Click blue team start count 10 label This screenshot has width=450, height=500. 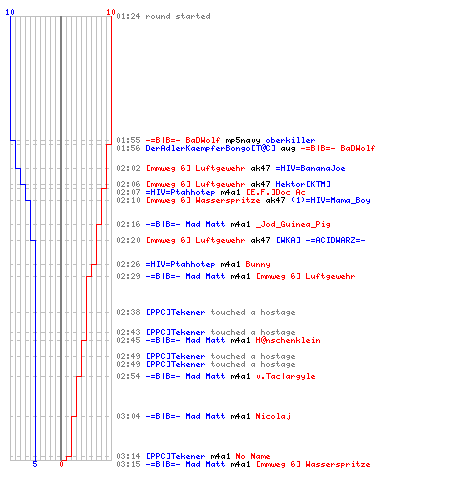10,12
